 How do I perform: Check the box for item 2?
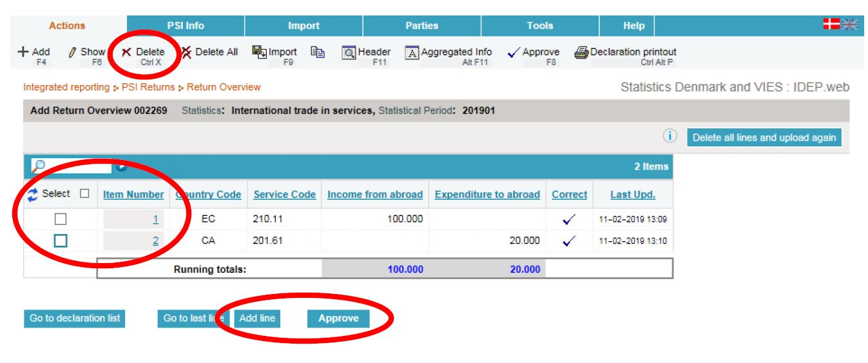coord(61,240)
